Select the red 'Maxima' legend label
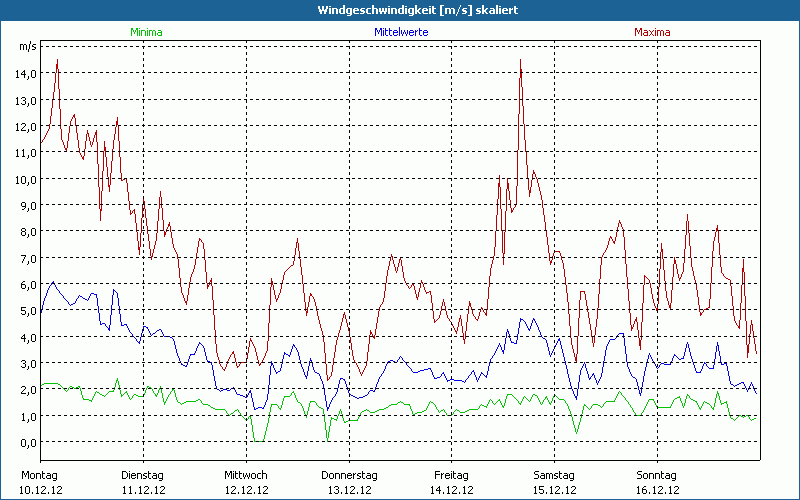The height and width of the screenshot is (500, 800). [652, 32]
